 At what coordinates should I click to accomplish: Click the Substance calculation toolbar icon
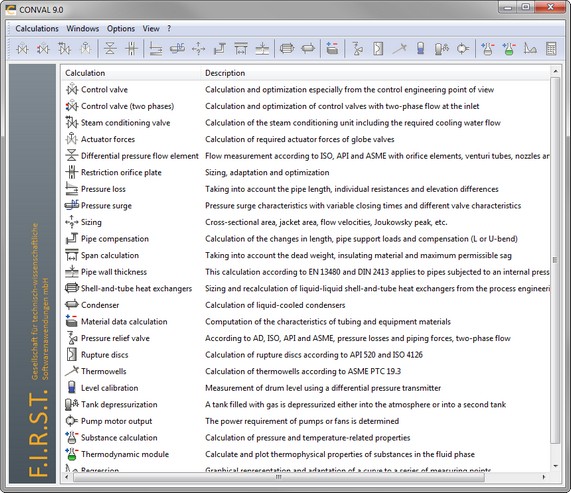pyautogui.click(x=487, y=48)
